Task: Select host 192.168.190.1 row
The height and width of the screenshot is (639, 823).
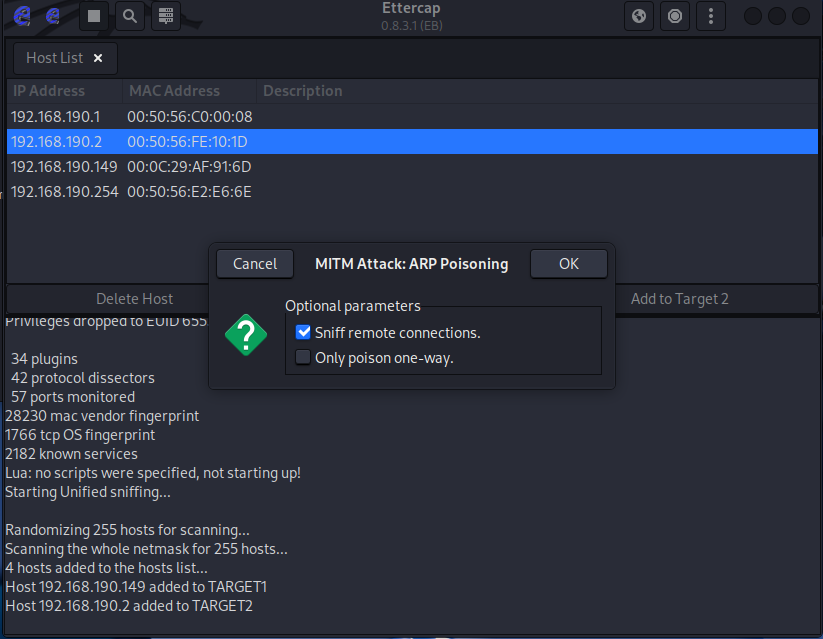Action: pos(412,117)
